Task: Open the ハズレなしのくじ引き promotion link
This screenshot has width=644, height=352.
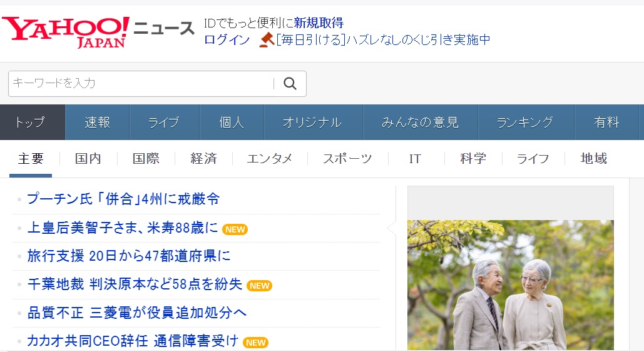Action: coord(383,40)
